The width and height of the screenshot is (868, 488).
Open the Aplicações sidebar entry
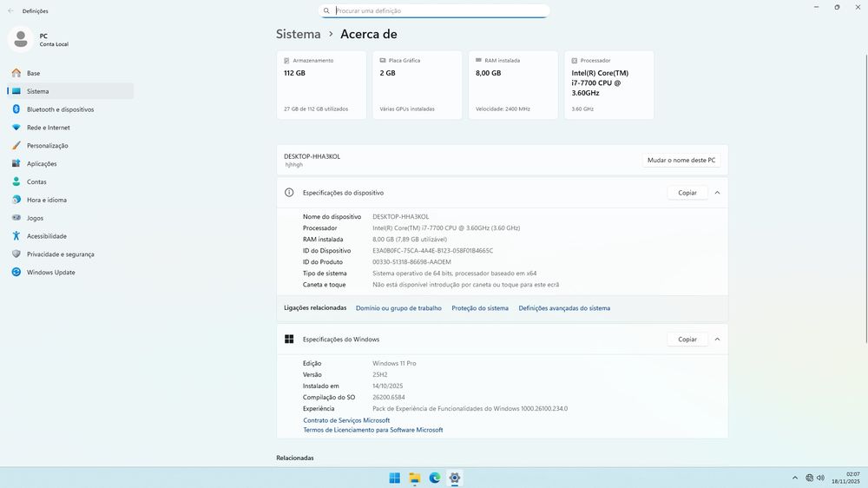point(70,163)
